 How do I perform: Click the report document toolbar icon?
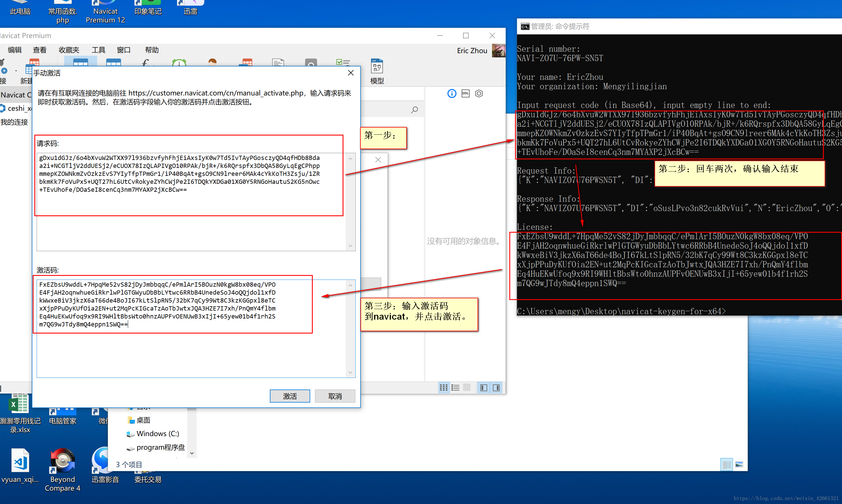pos(278,62)
